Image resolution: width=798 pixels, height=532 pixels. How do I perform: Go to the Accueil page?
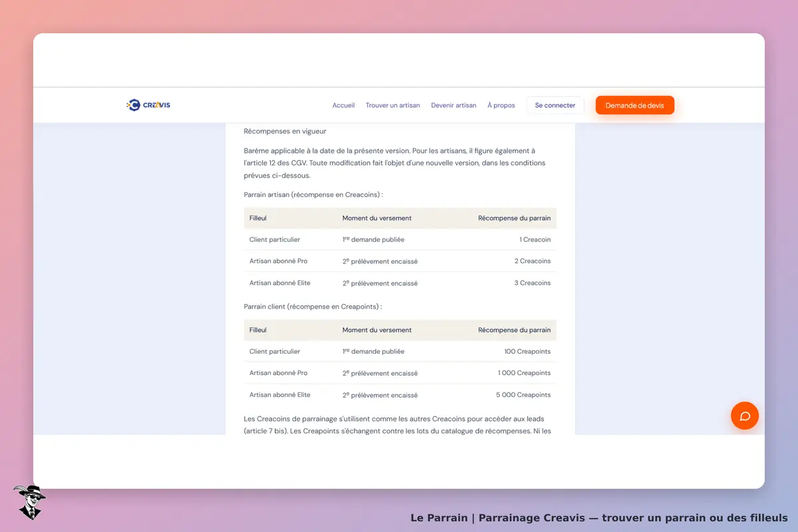coord(343,105)
